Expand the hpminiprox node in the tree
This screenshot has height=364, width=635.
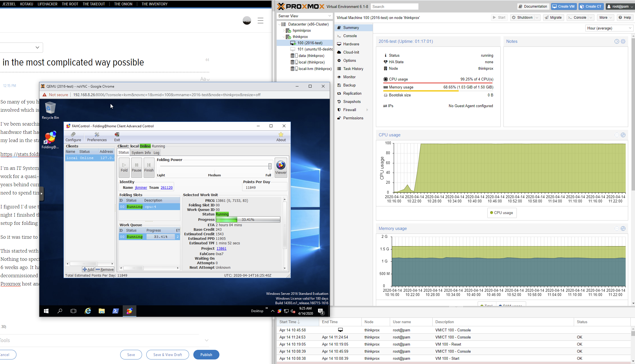(284, 30)
